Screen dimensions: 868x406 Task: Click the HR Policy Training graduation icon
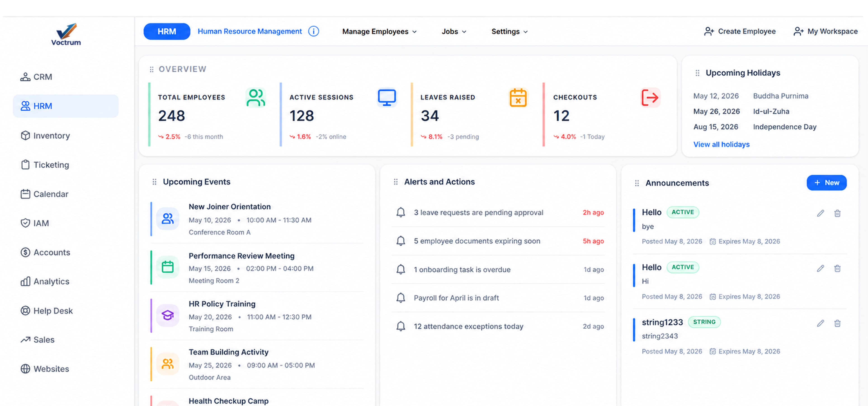point(167,315)
